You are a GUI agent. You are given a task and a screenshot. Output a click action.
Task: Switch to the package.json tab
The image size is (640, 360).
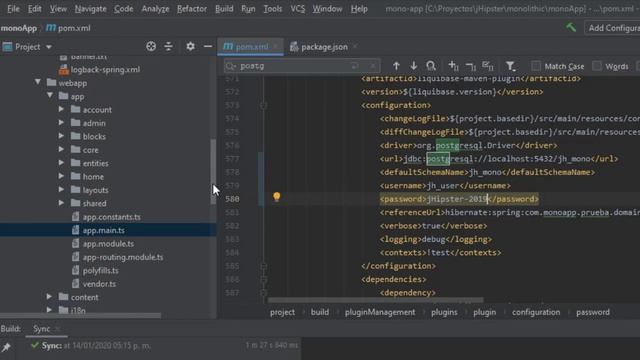pyautogui.click(x=324, y=47)
